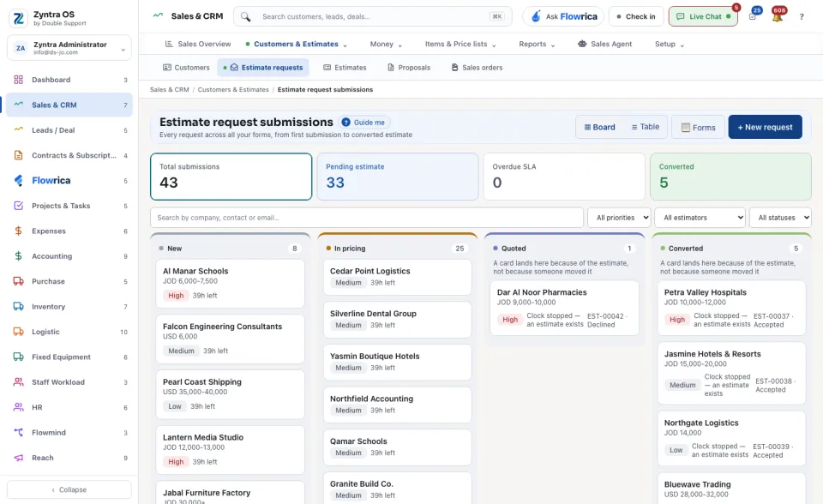Collapse the sidebar with the Collapse button
823x504 pixels.
coord(69,489)
